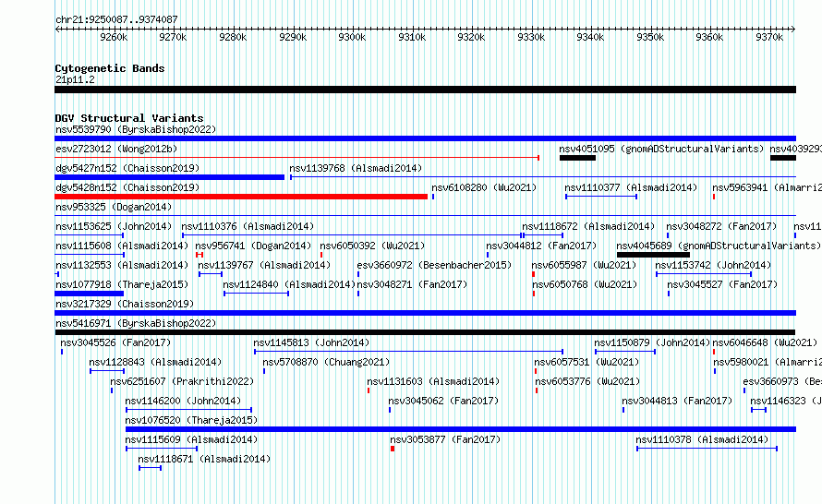Select the Cytogenetic Bands track title
Viewport: 822px width, 504px height.
click(110, 68)
